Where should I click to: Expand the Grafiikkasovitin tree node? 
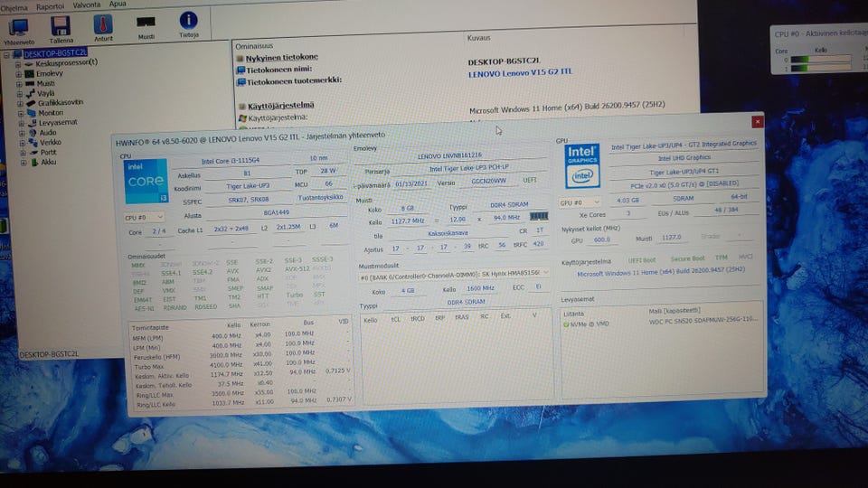tap(20, 104)
